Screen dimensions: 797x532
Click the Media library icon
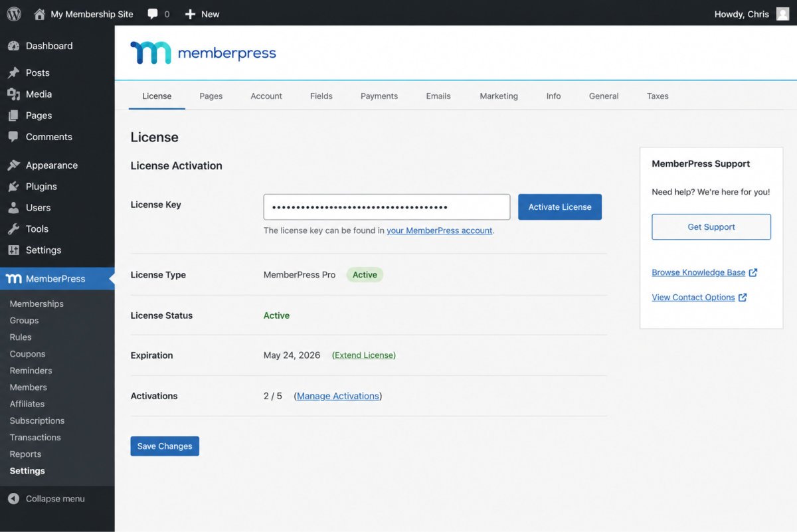click(13, 94)
